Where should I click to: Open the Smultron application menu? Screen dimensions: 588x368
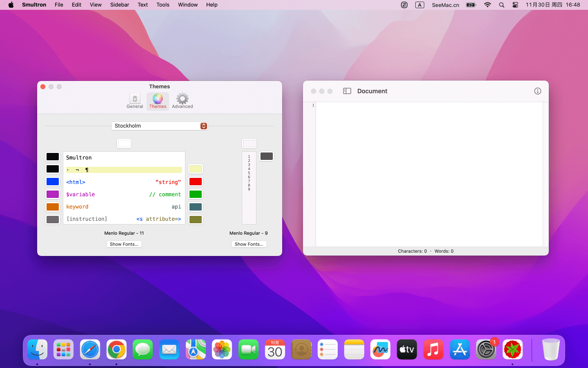click(34, 5)
